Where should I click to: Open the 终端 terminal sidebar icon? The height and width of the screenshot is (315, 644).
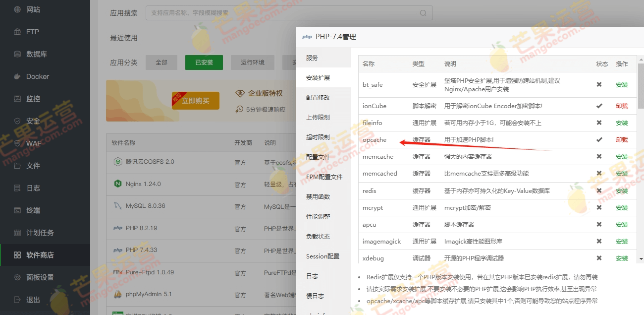click(18, 210)
